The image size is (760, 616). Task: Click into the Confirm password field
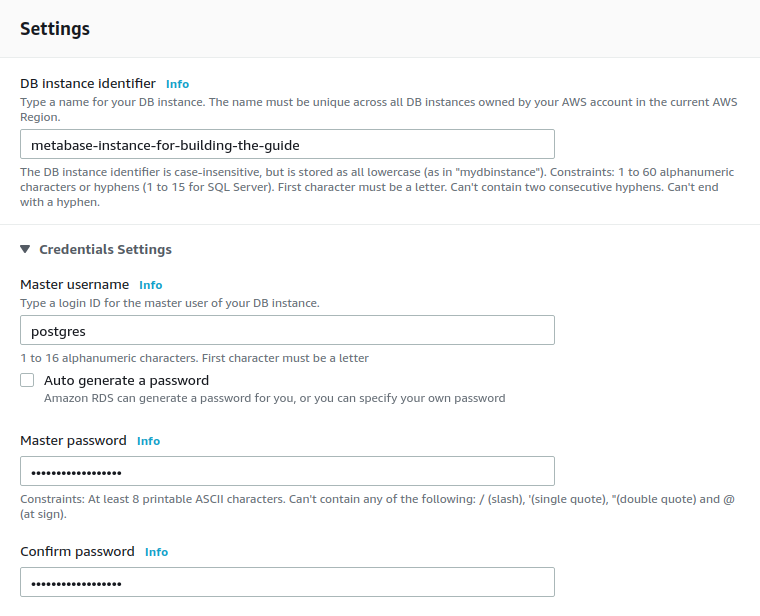(x=287, y=582)
